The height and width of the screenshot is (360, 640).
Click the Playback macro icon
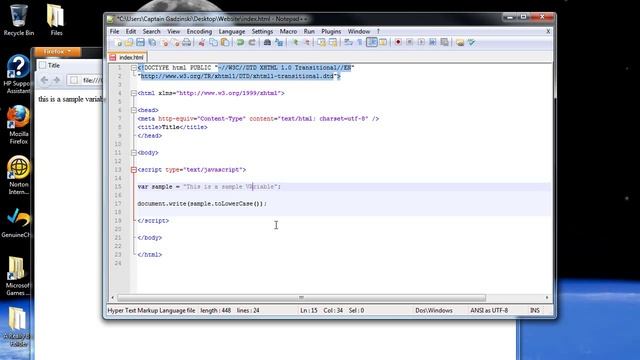(421, 42)
